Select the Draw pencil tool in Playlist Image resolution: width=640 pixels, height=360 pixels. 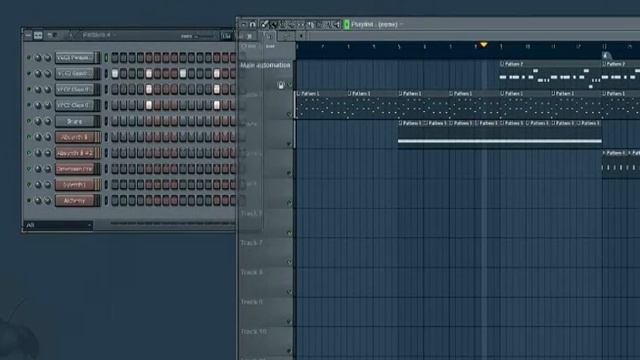click(264, 24)
